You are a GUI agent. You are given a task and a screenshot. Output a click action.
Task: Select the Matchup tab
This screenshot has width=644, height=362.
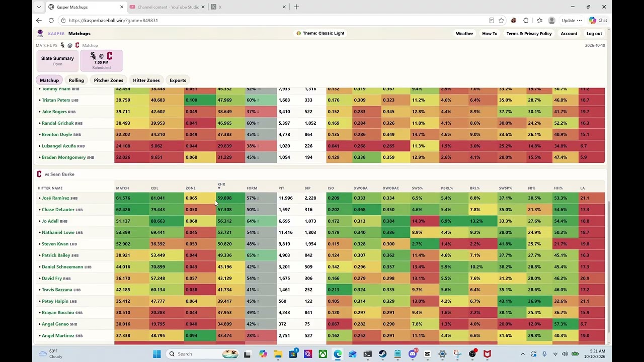pyautogui.click(x=49, y=80)
